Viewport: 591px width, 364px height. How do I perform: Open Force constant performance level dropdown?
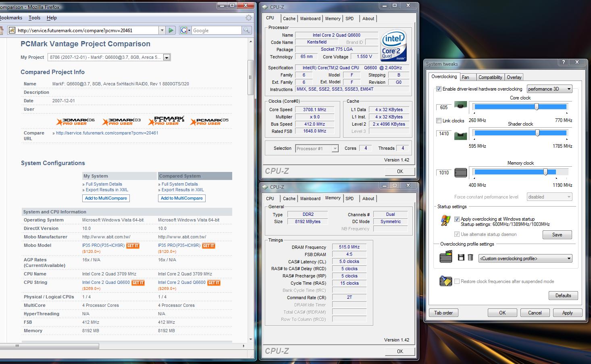[549, 197]
